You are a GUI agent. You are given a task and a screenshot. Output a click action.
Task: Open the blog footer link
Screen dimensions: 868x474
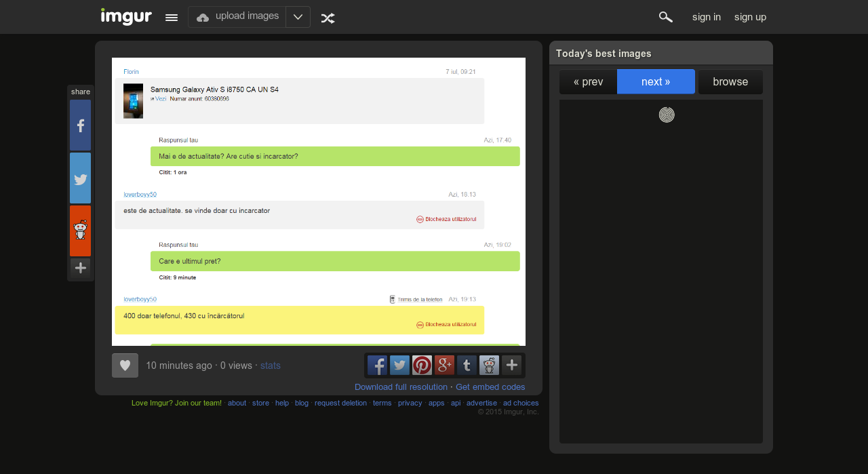(302, 403)
